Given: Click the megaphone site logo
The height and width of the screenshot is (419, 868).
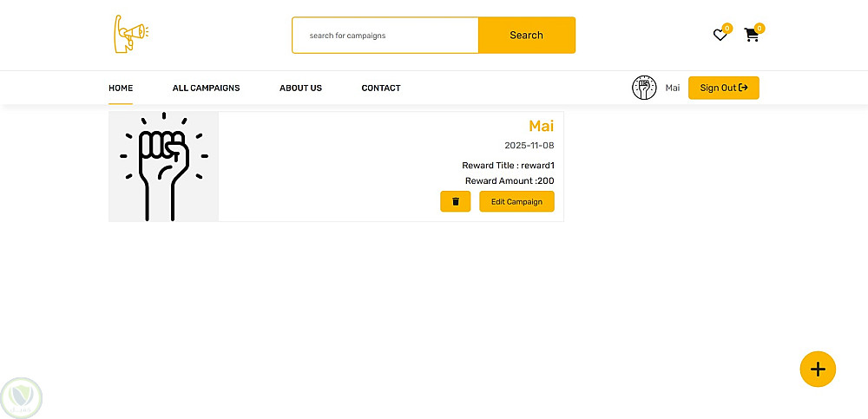Looking at the screenshot, I should [130, 34].
